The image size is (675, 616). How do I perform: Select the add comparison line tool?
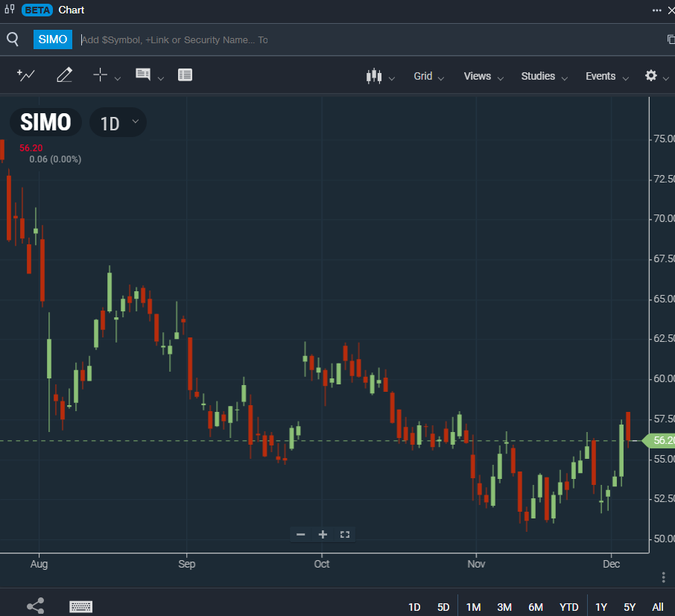pyautogui.click(x=25, y=75)
